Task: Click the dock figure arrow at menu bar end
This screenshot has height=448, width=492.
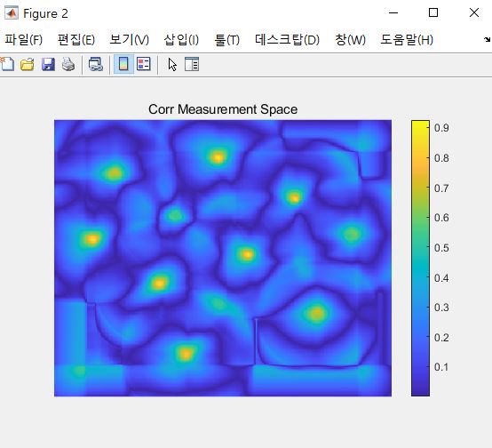Action: (487, 40)
